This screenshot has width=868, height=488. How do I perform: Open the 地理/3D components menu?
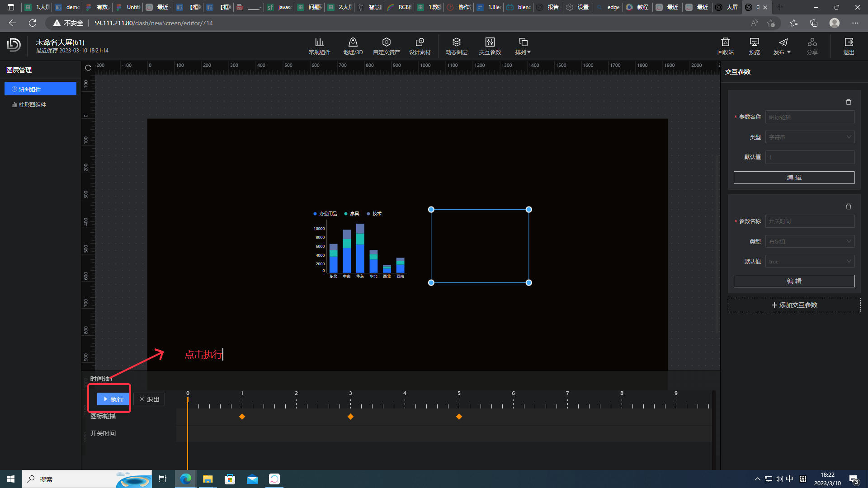(353, 46)
